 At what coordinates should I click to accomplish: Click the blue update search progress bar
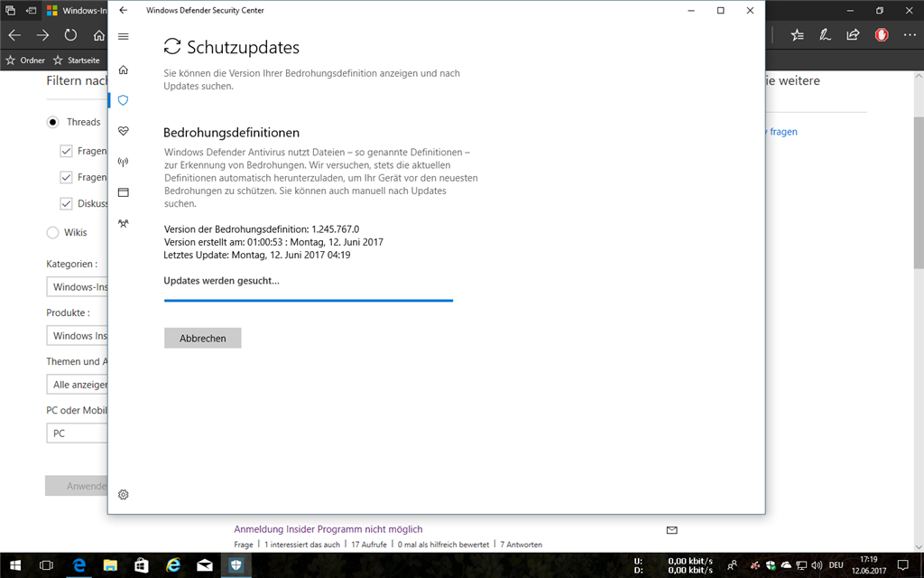pyautogui.click(x=309, y=300)
